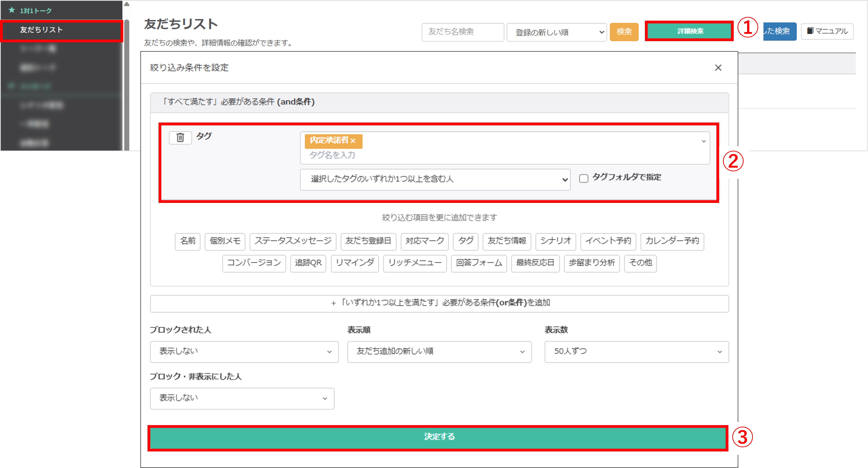Open the manual via the マニュアル book icon
This screenshot has height=468, width=868.
(x=827, y=31)
